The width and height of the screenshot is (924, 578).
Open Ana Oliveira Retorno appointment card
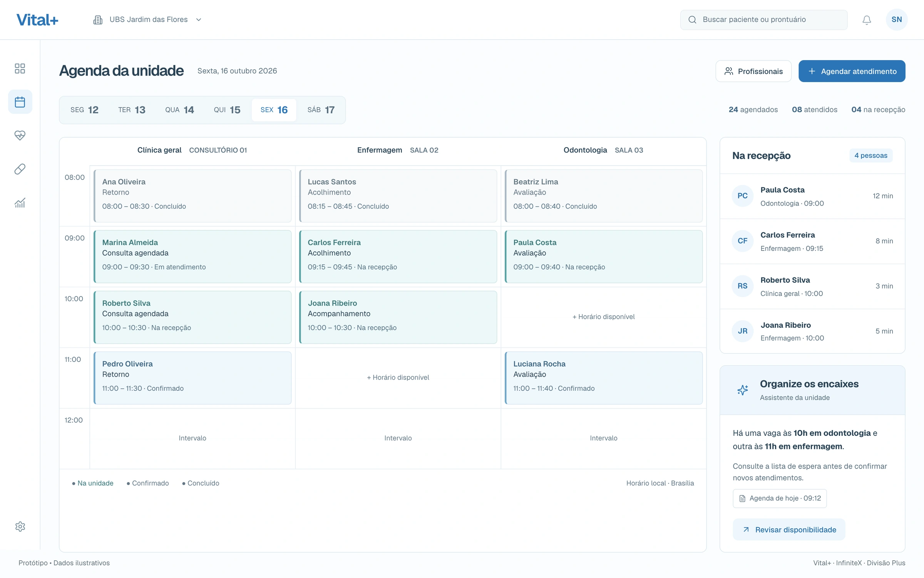(192, 196)
